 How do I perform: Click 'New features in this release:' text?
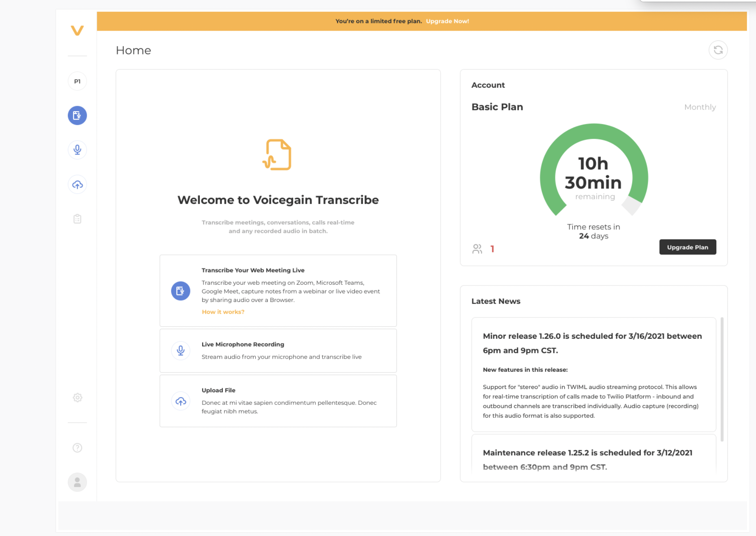pyautogui.click(x=525, y=370)
